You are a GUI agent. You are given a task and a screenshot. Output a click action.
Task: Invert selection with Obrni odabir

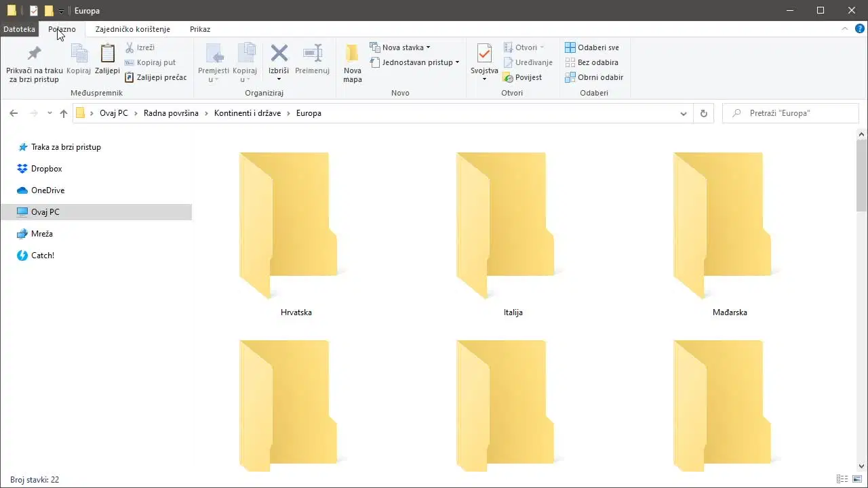(594, 77)
